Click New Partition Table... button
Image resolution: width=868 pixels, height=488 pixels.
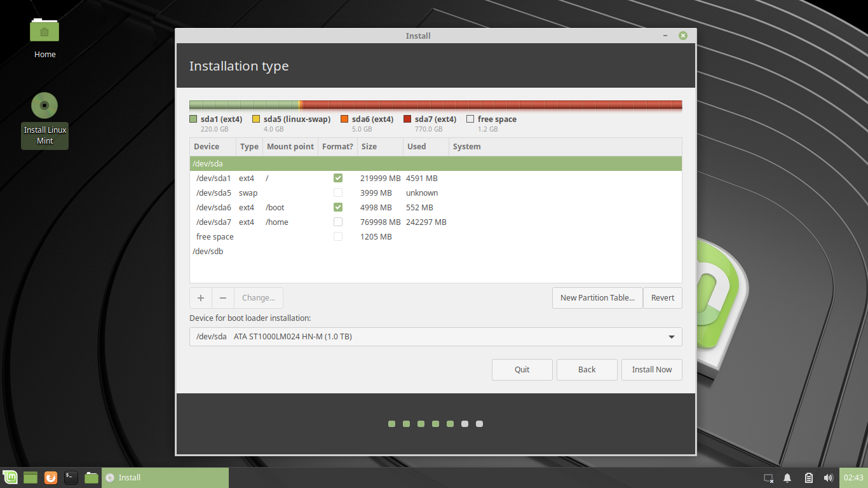tap(597, 298)
